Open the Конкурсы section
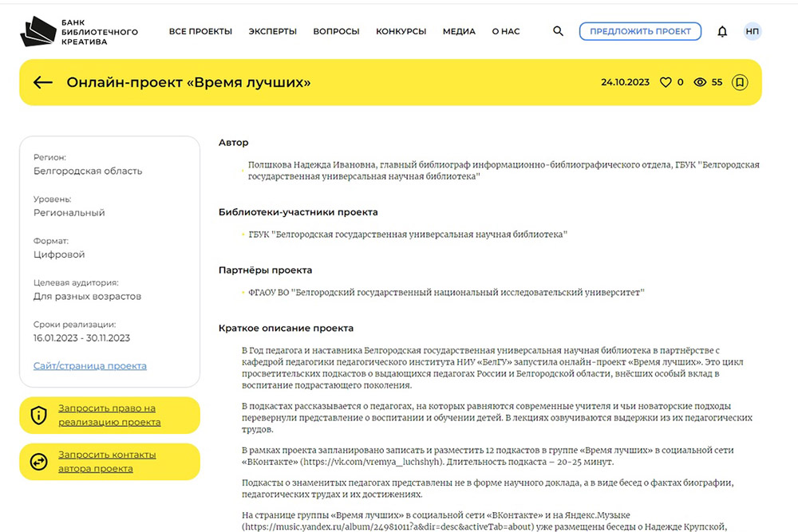Viewport: 798px width, 532px height. 401,32
